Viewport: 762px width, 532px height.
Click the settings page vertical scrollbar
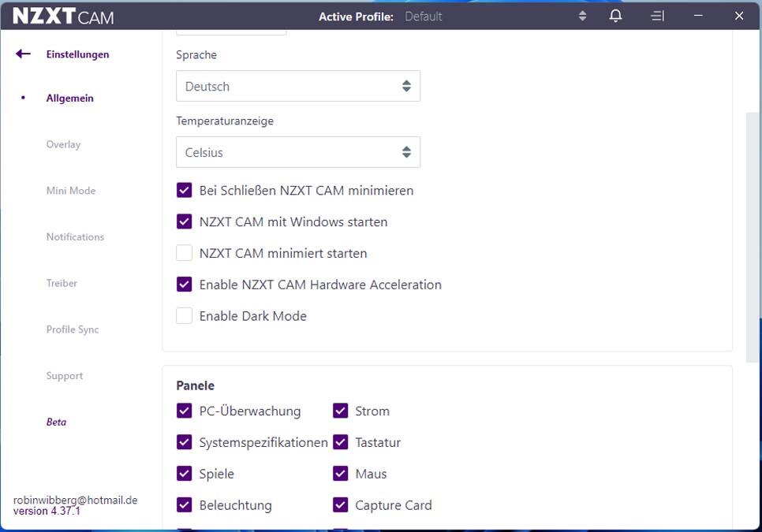[752, 237]
